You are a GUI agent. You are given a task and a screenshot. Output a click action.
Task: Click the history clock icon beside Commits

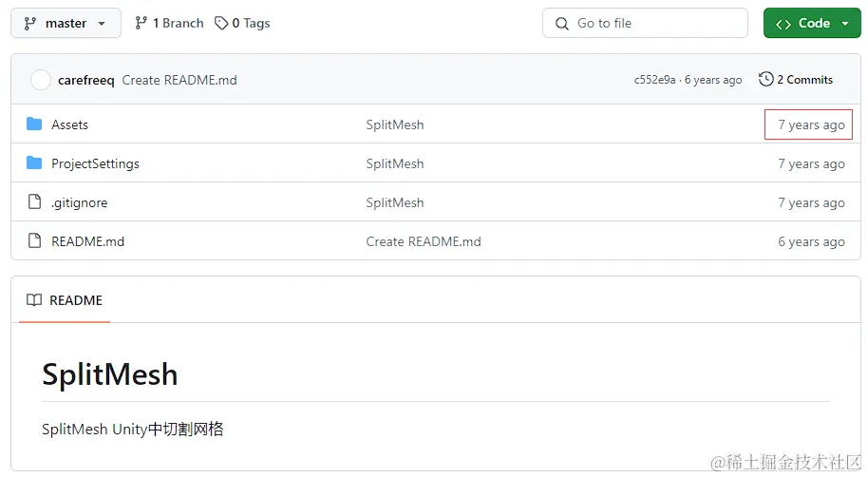(766, 79)
